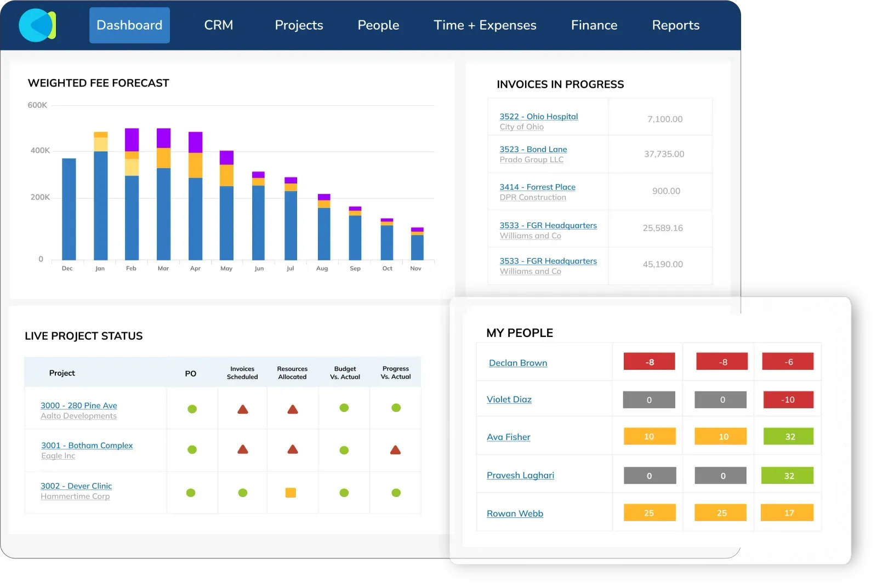Click red triangle for 3001 Resources Allocated

click(293, 449)
